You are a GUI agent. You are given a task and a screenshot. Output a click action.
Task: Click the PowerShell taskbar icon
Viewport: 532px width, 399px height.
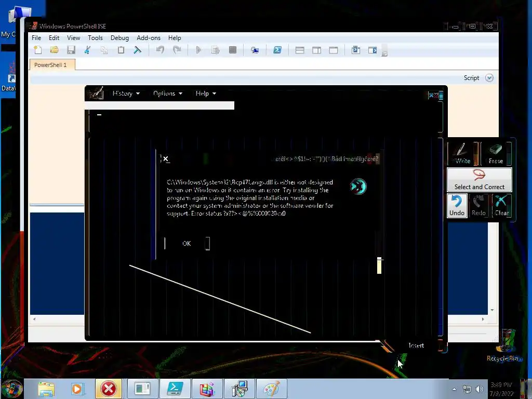tap(175, 389)
